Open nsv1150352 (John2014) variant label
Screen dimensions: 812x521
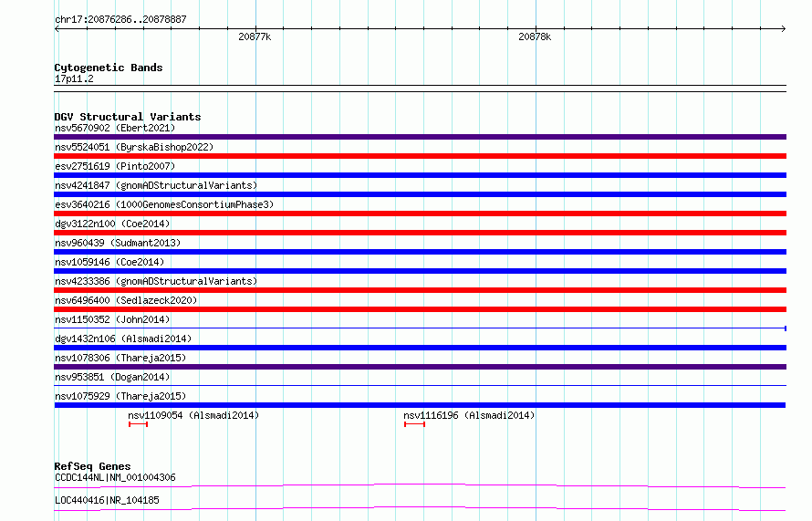point(112,319)
